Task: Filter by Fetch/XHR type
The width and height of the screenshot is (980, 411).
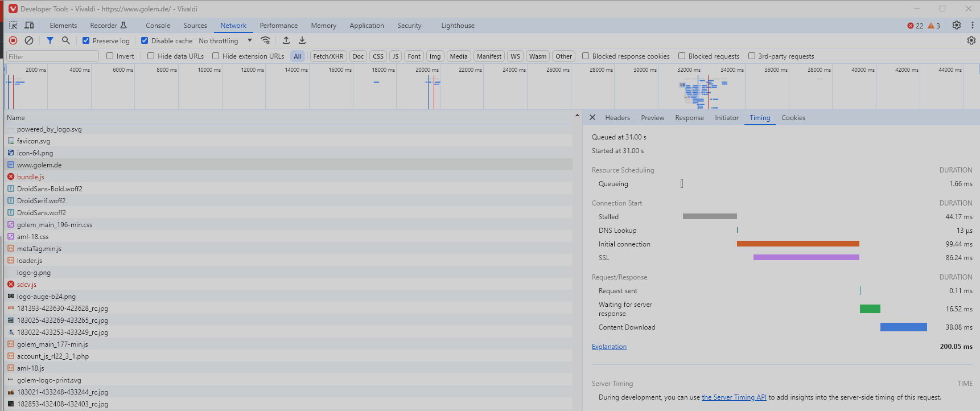Action: pos(328,56)
